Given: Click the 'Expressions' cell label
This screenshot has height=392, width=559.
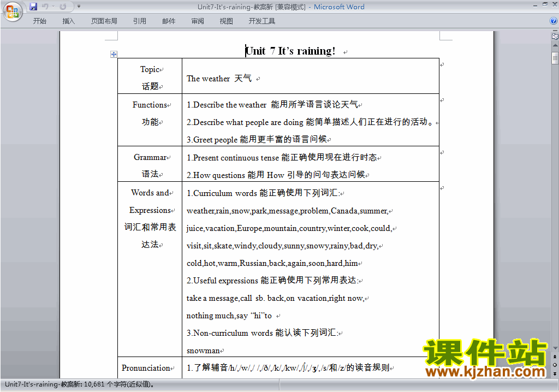Looking at the screenshot, I should click(x=150, y=210).
